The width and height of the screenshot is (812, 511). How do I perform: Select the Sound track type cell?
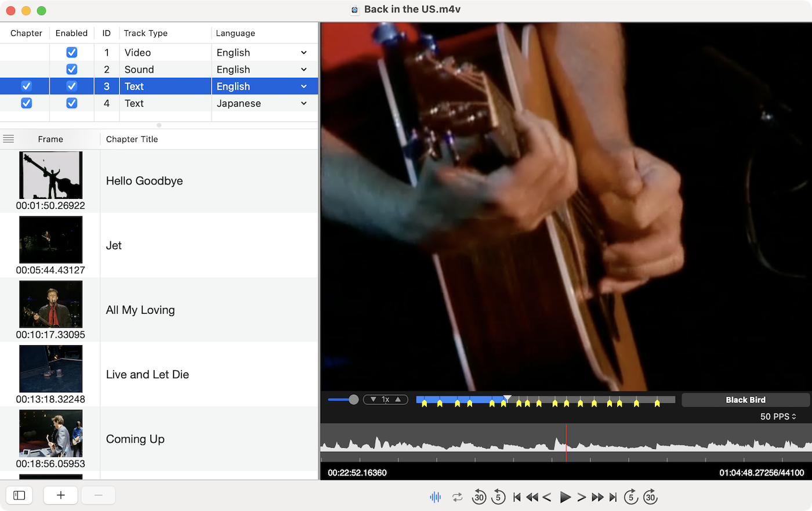tap(165, 70)
